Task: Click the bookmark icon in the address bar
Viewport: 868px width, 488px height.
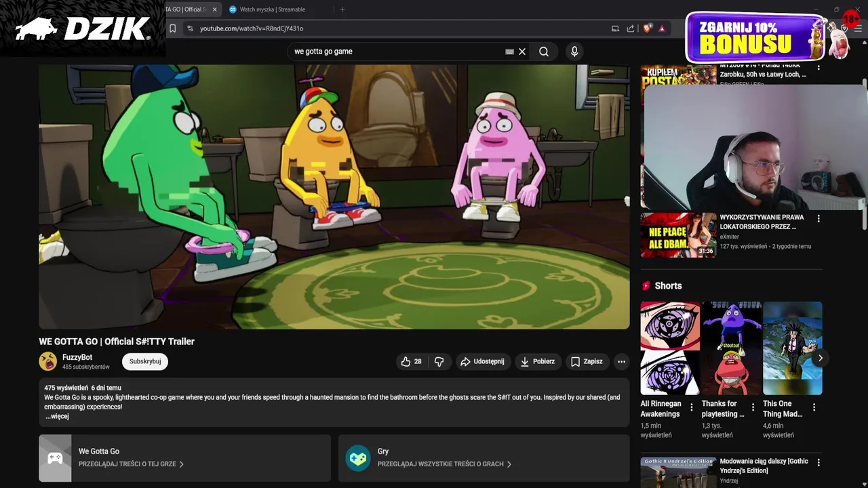Action: [x=172, y=28]
